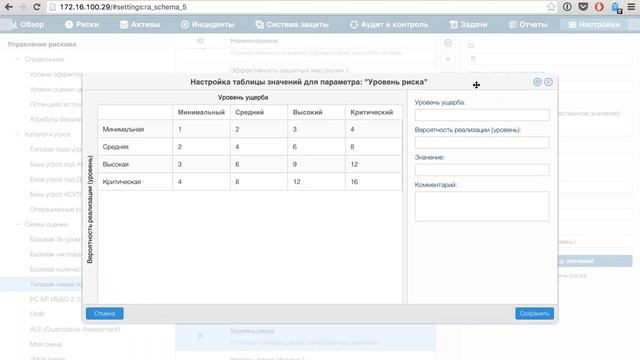Select cell 4 in the Средняя row
This screenshot has width=640, height=360.
coord(259,147)
